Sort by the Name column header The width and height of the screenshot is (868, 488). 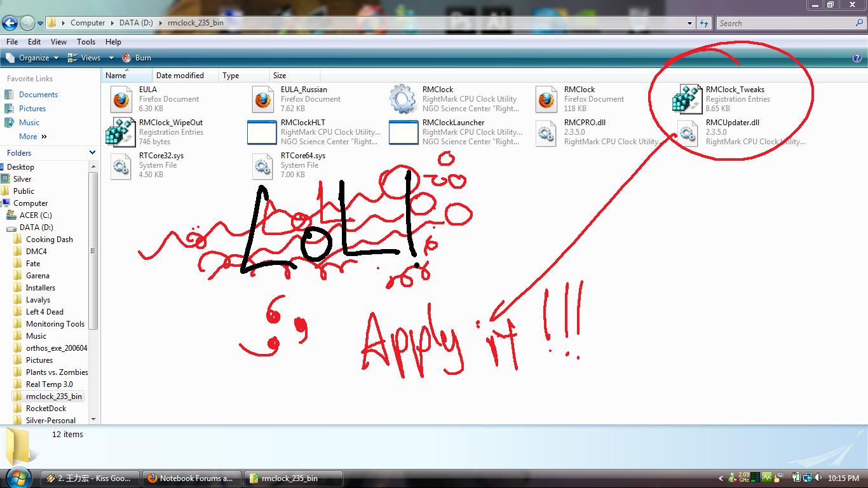click(127, 76)
